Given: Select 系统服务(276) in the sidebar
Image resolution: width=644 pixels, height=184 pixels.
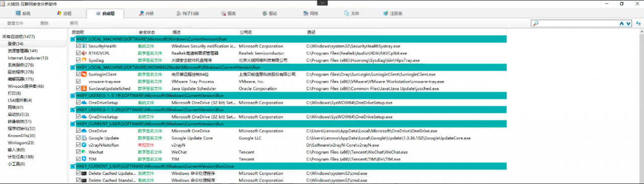Looking at the screenshot, I should coord(21,65).
